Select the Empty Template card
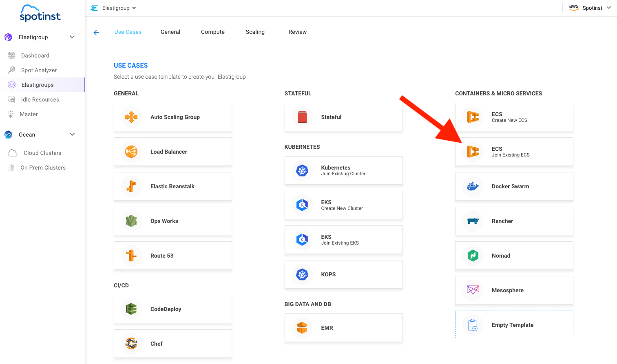Viewport: 617px width, 364px height. tap(514, 325)
